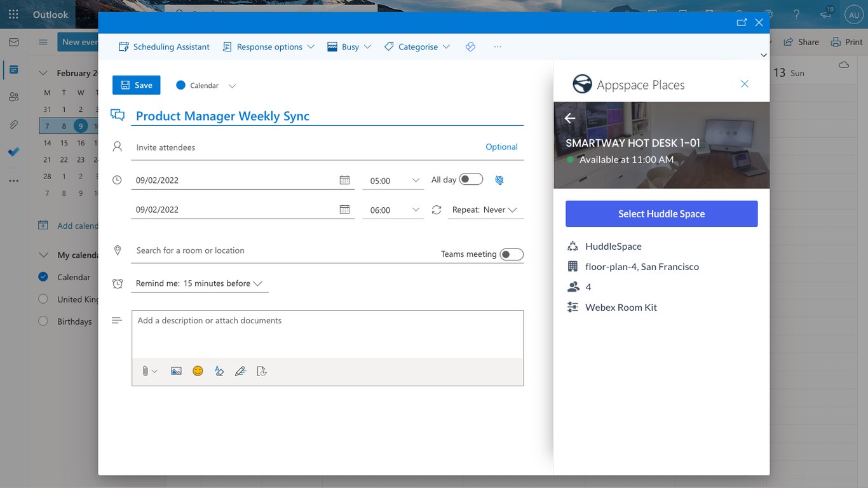The width and height of the screenshot is (868, 488).
Task: Open the templates icon in description toolbar
Action: 262,371
